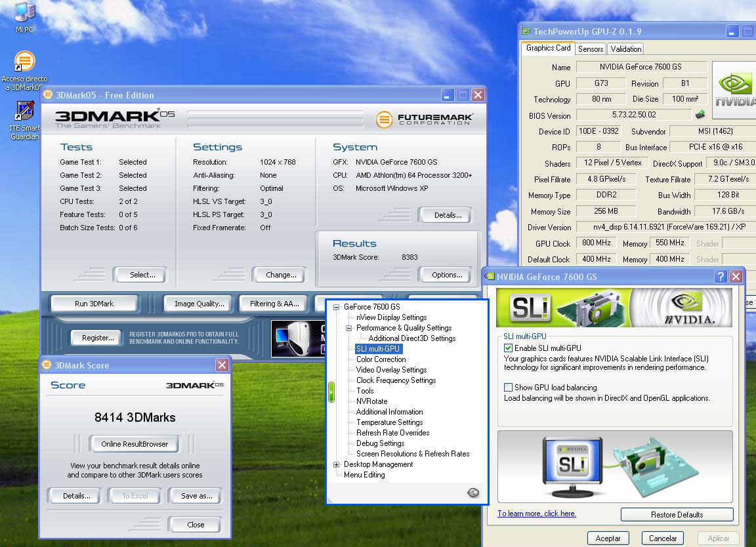Open Online ResultBrowser
The height and width of the screenshot is (547, 756).
(x=135, y=444)
